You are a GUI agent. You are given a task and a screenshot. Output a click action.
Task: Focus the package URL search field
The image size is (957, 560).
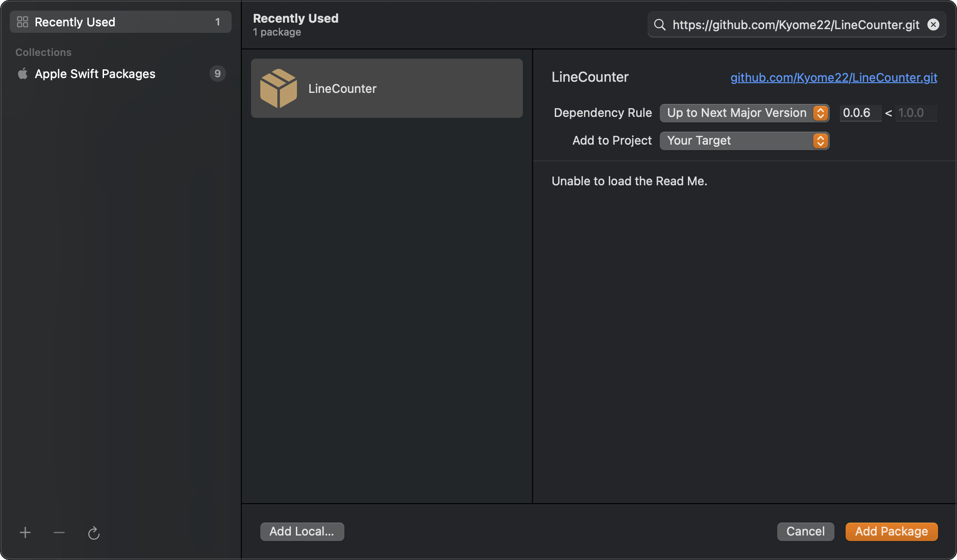coord(796,25)
